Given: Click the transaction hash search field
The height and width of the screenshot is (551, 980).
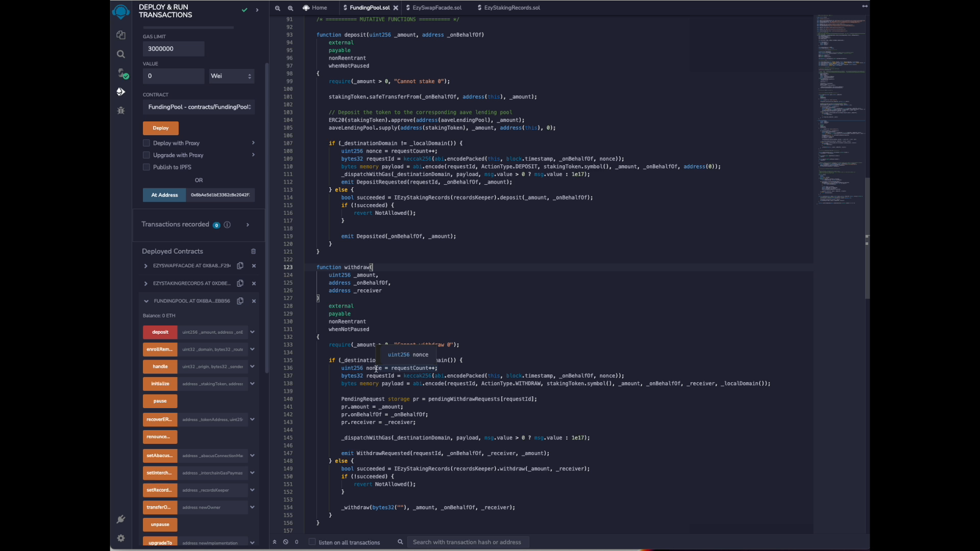Looking at the screenshot, I should pyautogui.click(x=468, y=542).
